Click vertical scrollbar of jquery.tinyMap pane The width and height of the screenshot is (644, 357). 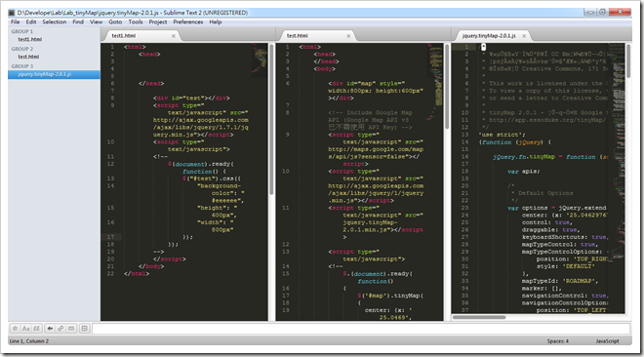pos(628,61)
